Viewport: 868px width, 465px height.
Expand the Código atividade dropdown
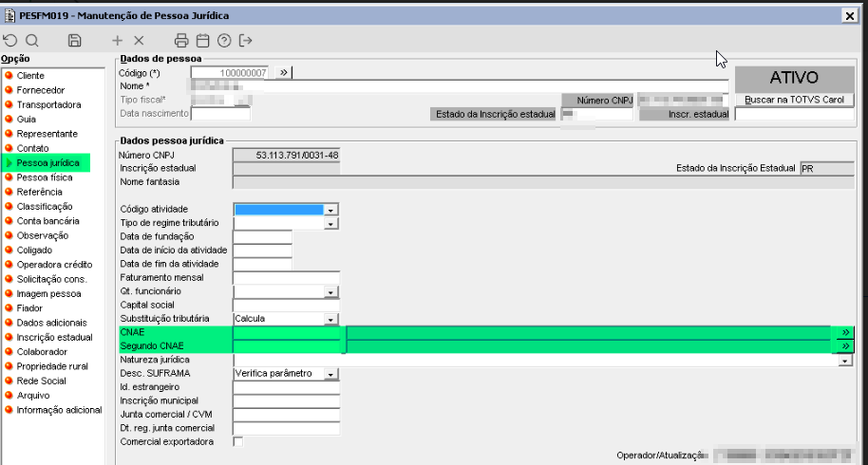click(x=330, y=210)
